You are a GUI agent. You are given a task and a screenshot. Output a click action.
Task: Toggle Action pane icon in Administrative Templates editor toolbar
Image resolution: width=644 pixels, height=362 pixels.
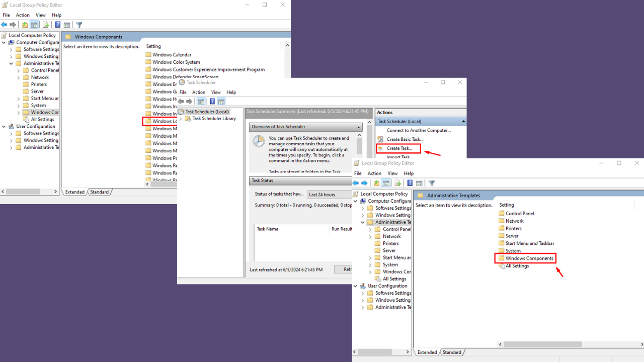419,183
